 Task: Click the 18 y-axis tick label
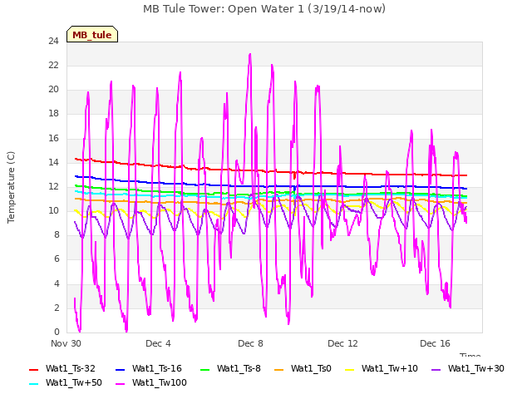(53, 114)
